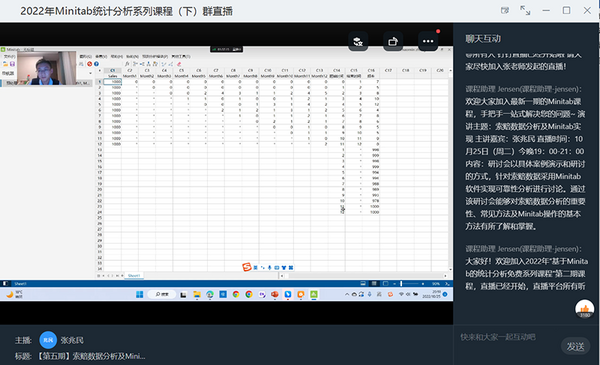Screen dimensions: 600x365
Task: Click the Sheet1 worksheet tab
Action: 134,275
